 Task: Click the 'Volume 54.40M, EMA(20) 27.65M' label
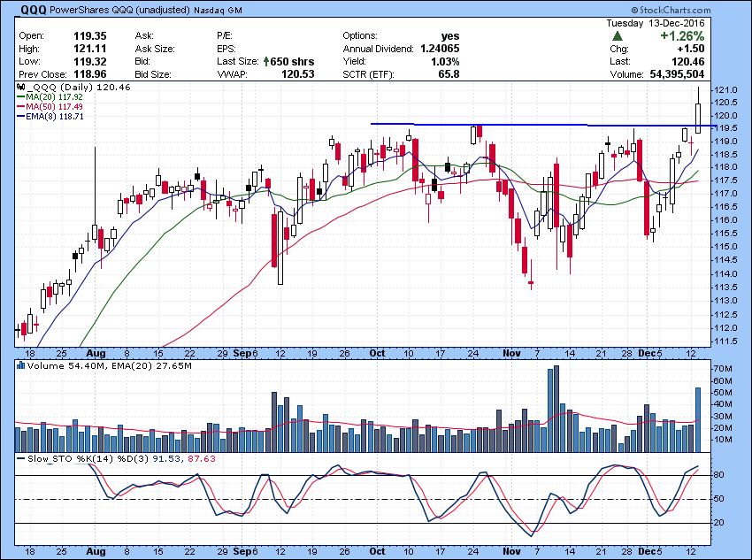click(x=110, y=366)
